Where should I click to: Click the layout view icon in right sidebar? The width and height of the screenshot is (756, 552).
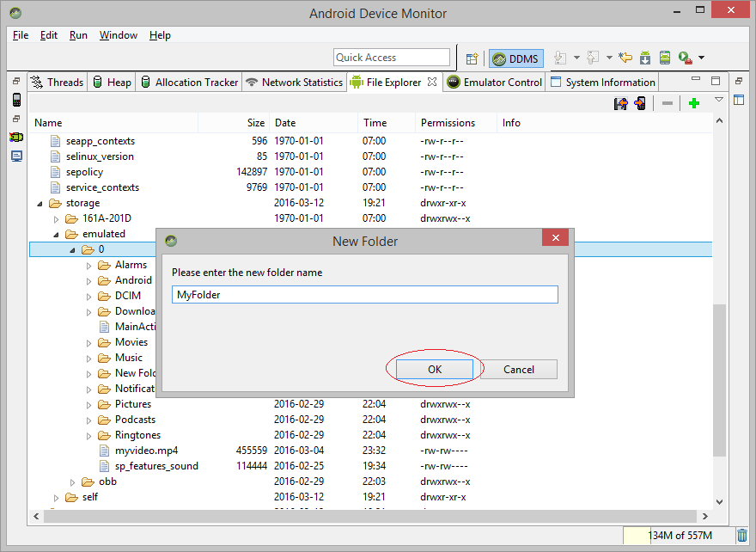coord(739,100)
